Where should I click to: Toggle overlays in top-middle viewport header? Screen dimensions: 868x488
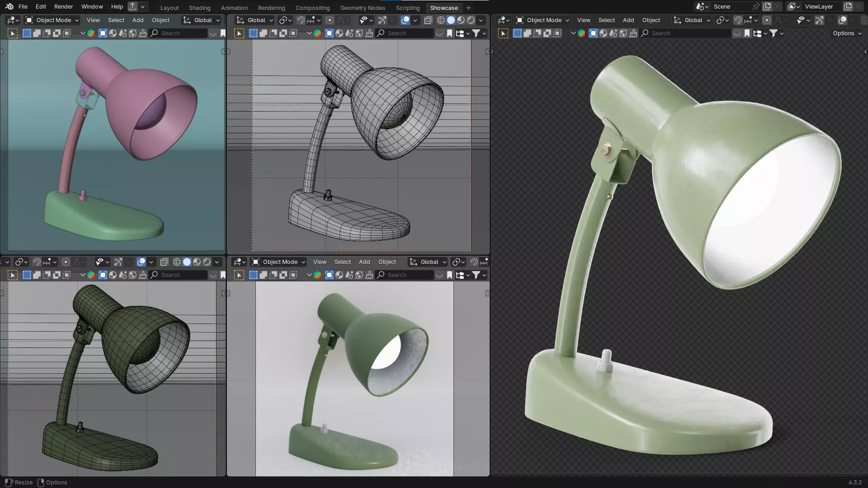click(x=405, y=20)
